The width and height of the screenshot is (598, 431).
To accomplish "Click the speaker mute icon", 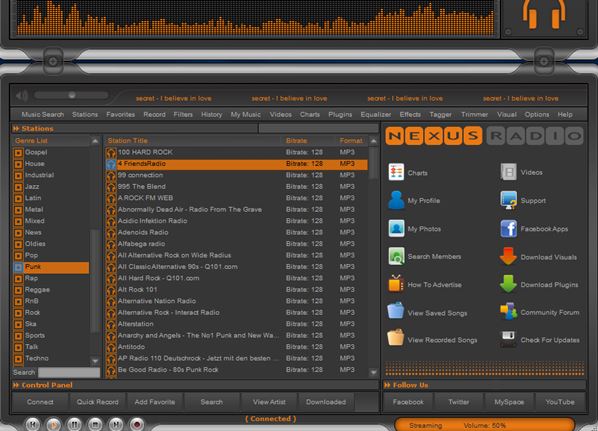I will (x=22, y=95).
